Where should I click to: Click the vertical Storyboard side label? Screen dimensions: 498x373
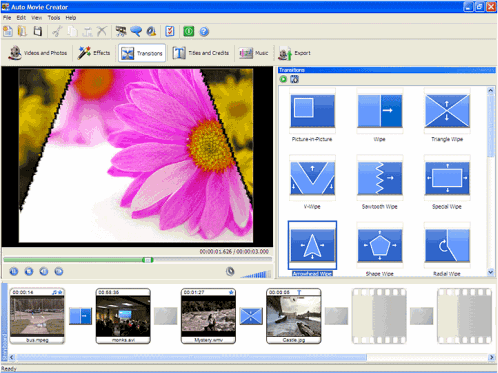4,322
